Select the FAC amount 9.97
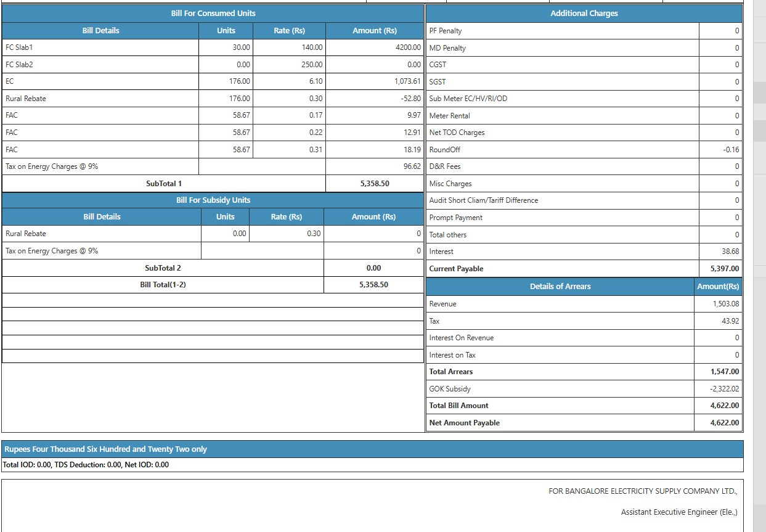The width and height of the screenshot is (766, 532). (414, 115)
